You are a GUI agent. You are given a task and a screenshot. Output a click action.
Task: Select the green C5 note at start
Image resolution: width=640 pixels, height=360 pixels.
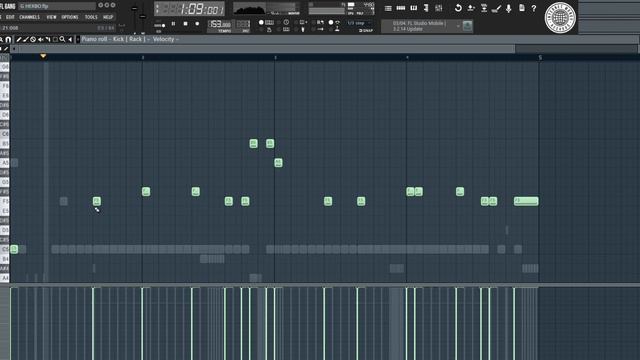point(14,249)
